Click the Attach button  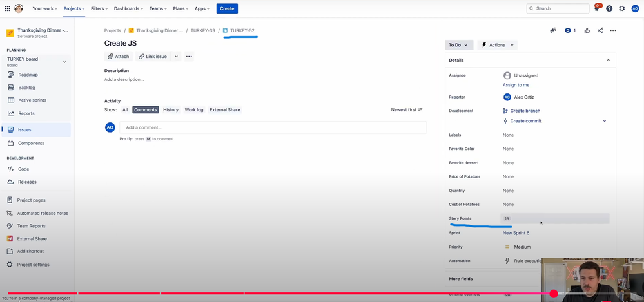coord(118,56)
